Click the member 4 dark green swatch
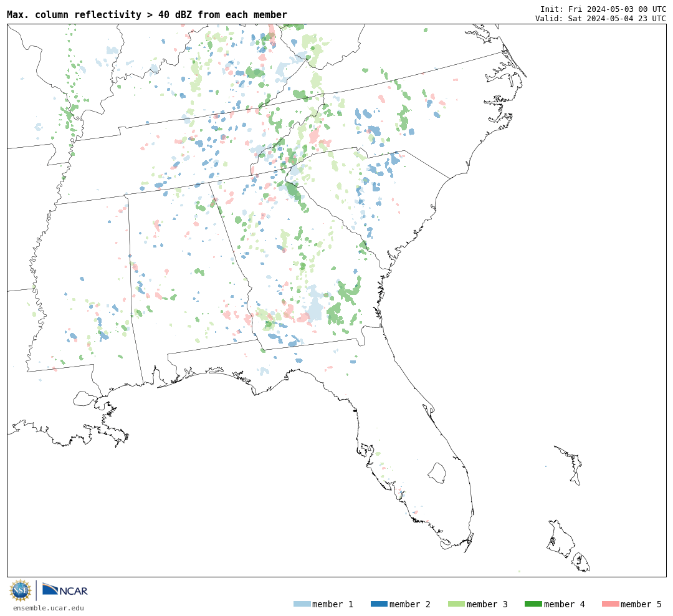 533,604
